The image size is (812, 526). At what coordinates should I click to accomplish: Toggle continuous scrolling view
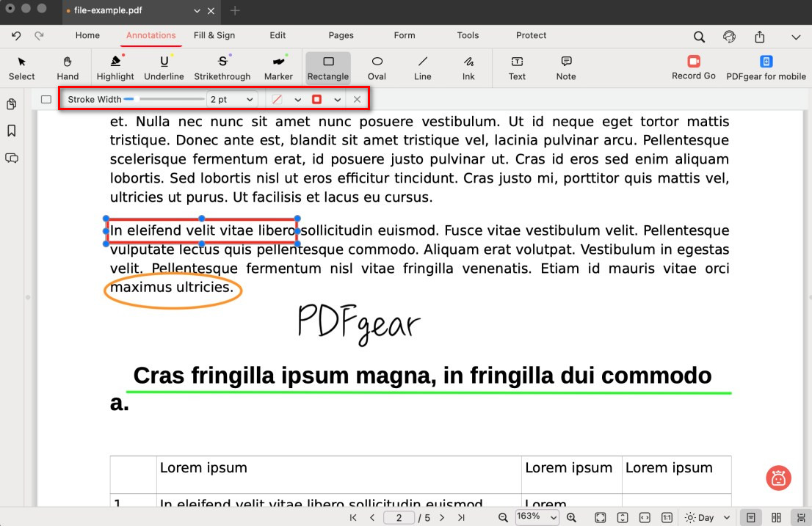coord(799,517)
